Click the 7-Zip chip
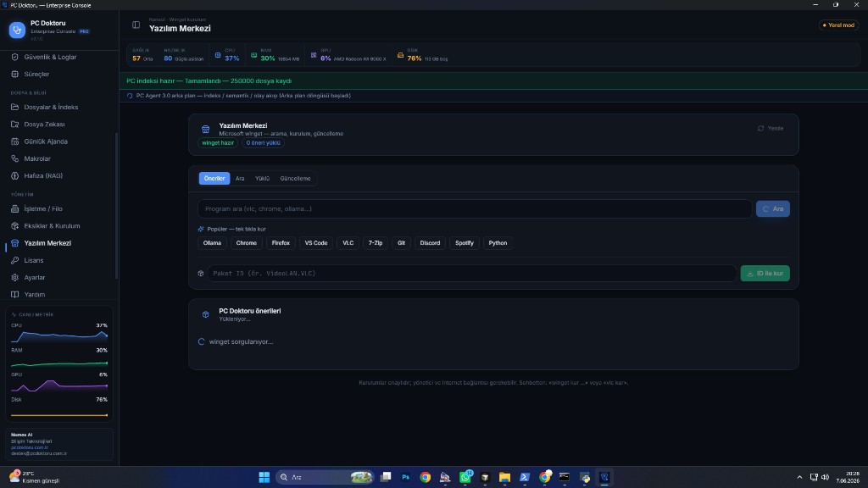868x488 pixels. 376,243
